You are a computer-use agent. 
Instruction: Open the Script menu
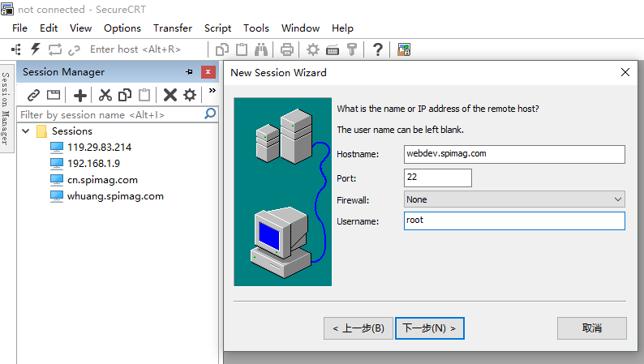(217, 28)
